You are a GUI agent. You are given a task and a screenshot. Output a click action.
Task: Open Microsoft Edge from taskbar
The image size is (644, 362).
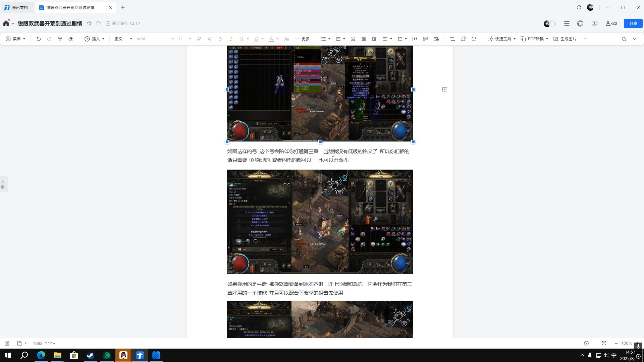tap(41, 355)
